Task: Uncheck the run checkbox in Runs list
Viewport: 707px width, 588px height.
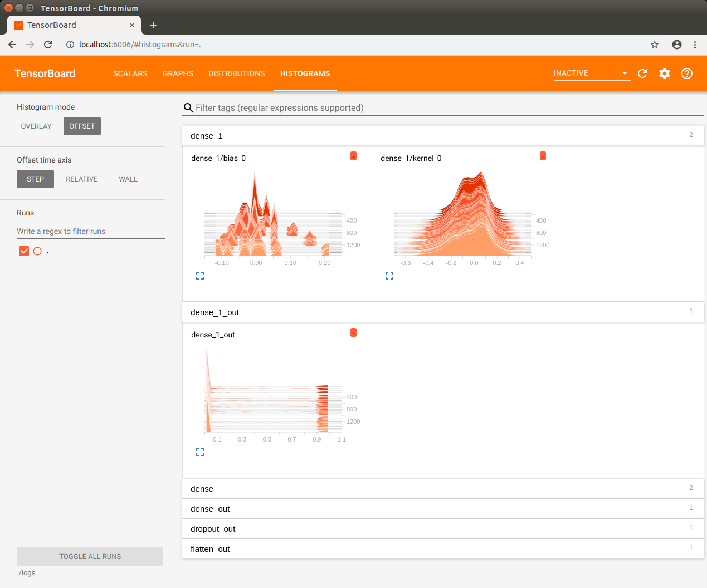Action: [x=24, y=251]
